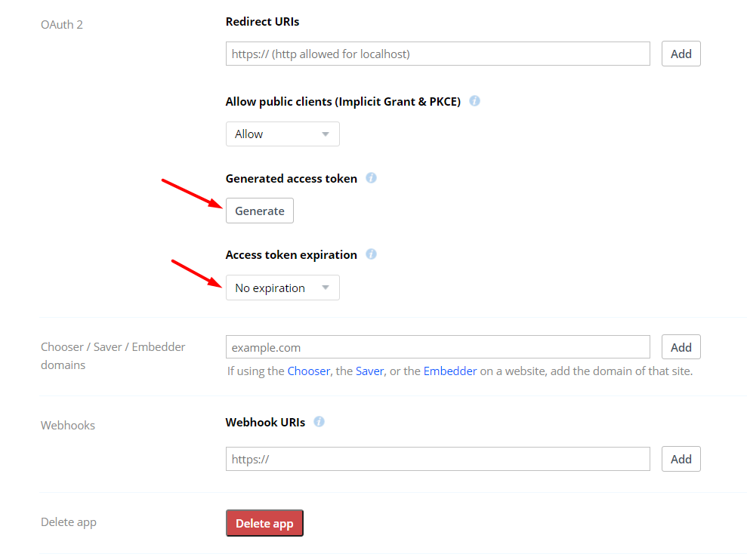Click into the example.com domain field
The height and width of the screenshot is (560, 747).
point(438,347)
